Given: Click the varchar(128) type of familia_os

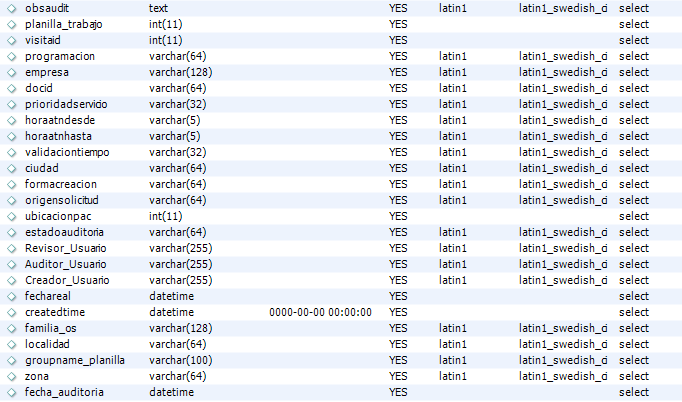Looking at the screenshot, I should (181, 328).
